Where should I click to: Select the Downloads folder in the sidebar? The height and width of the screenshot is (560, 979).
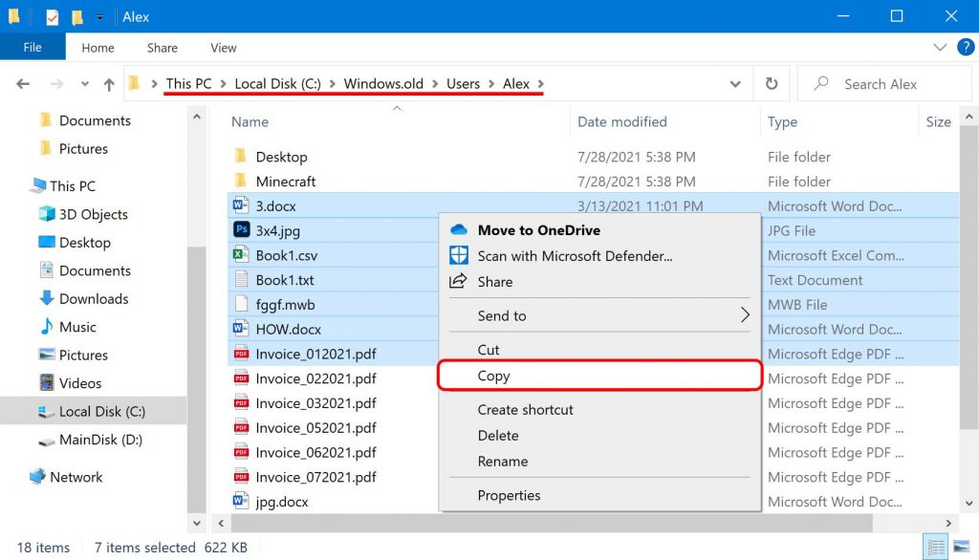[x=91, y=298]
